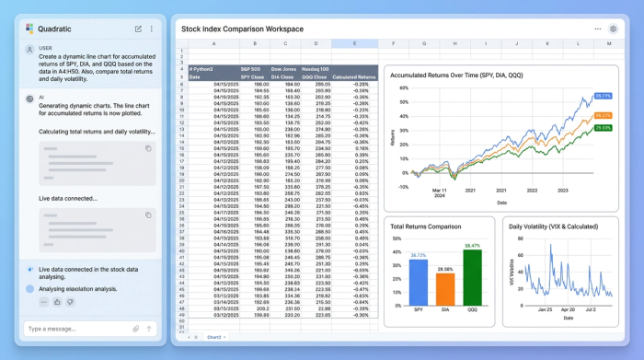Open more options under the AI response
644x360 pixels.
[44, 302]
